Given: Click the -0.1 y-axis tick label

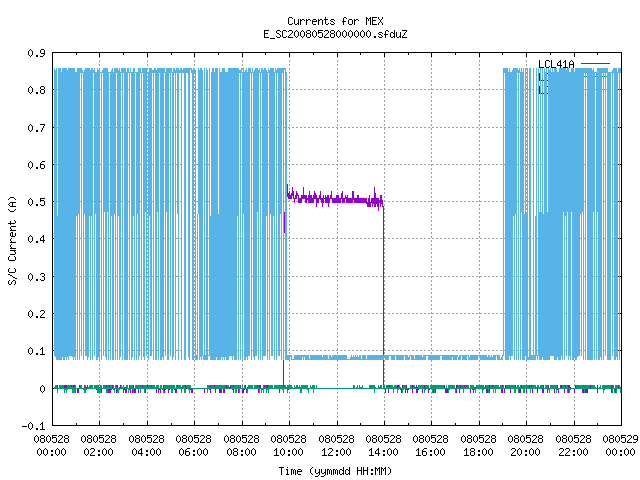Looking at the screenshot, I should click(33, 426).
